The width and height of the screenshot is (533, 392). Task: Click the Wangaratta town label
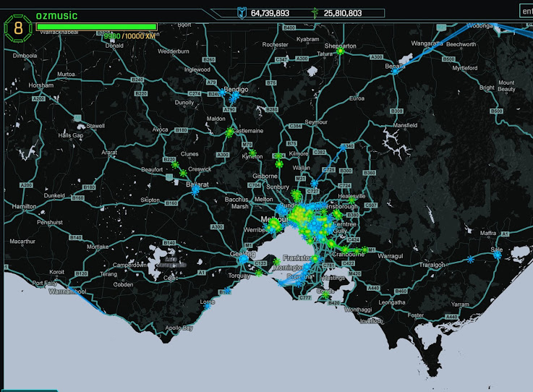click(427, 43)
